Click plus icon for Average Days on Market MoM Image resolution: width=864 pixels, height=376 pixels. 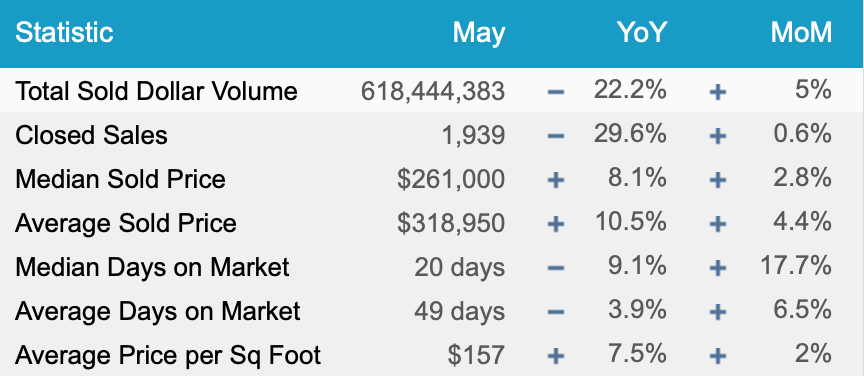coord(717,312)
